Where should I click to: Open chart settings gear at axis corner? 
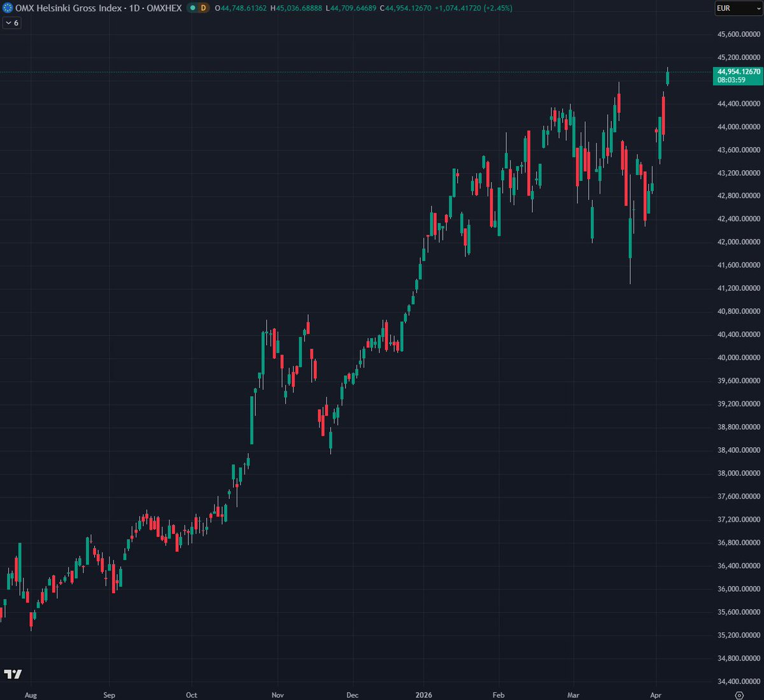739,695
